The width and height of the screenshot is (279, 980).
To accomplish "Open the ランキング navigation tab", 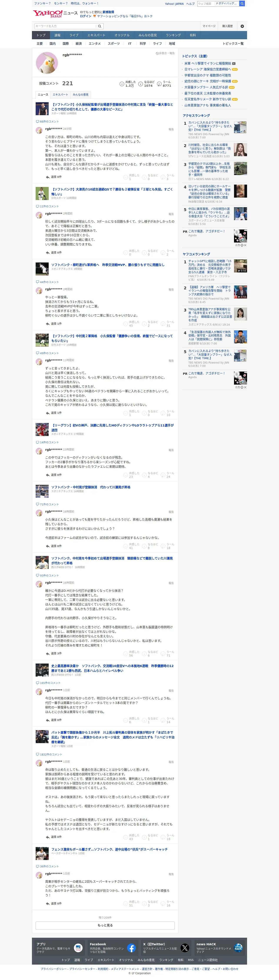I will pos(173,35).
